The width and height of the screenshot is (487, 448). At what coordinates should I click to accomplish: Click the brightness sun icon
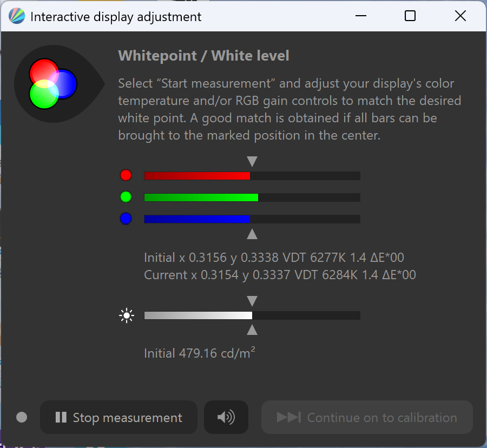tap(127, 316)
